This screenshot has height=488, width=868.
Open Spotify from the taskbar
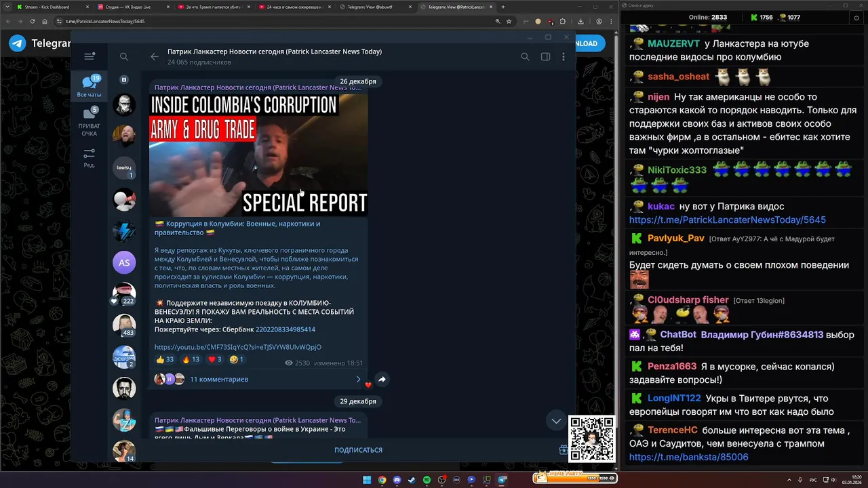pos(427,480)
